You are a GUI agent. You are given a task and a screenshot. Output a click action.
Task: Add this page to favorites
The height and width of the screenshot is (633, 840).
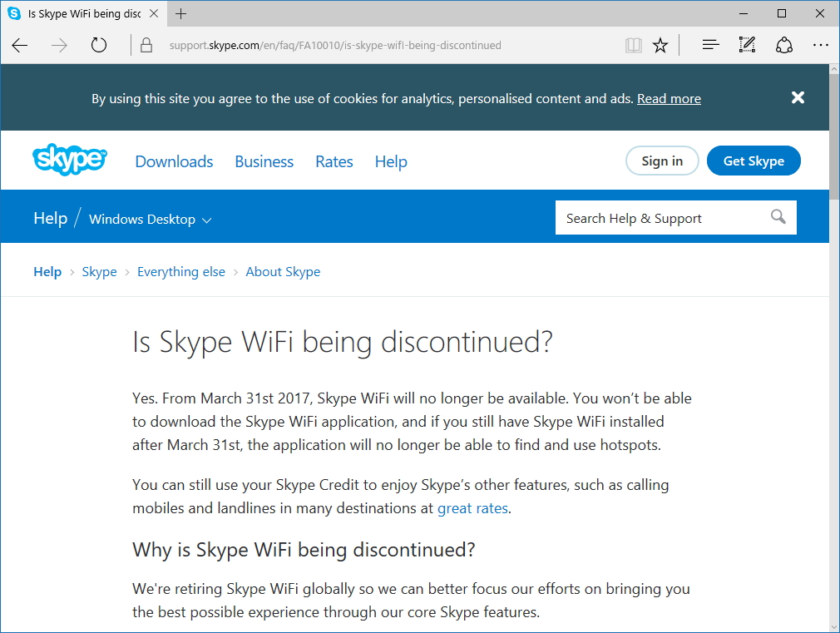pos(660,45)
